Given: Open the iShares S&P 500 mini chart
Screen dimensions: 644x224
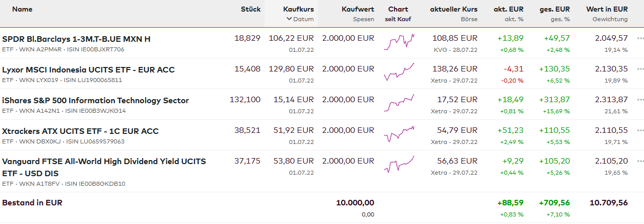Looking at the screenshot, I should [x=399, y=103].
